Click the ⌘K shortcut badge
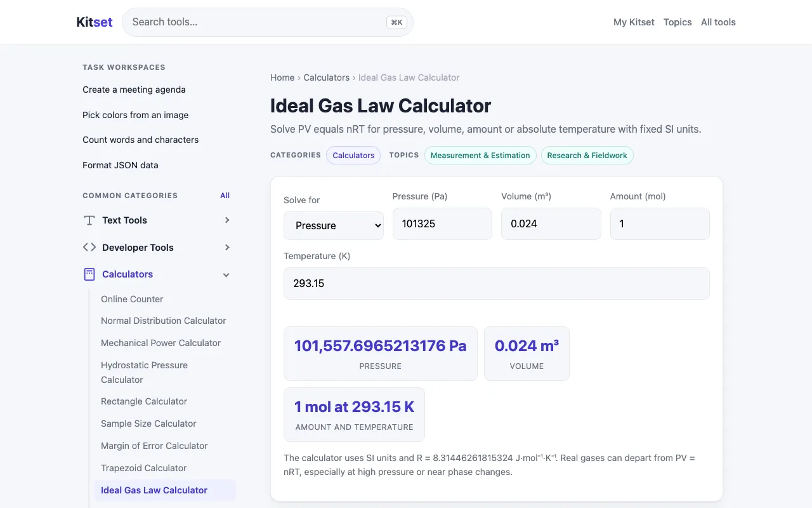 pyautogui.click(x=396, y=22)
